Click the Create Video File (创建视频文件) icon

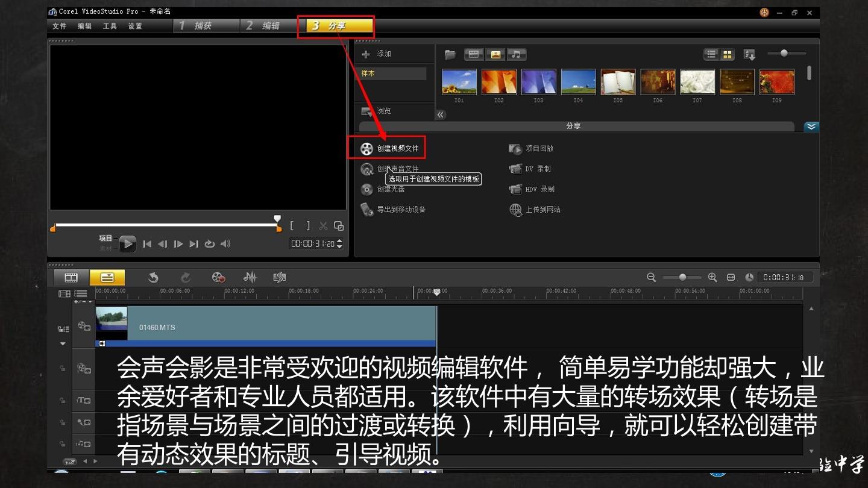[366, 148]
